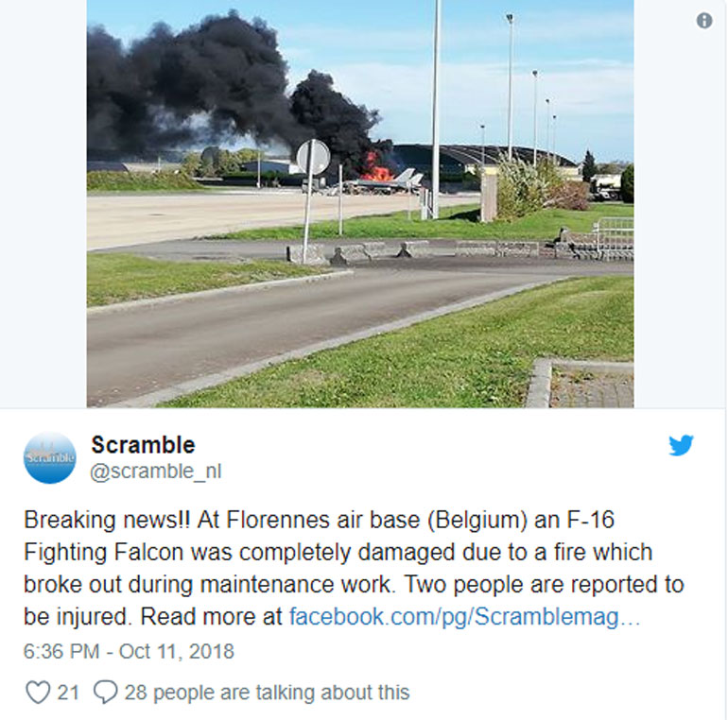Click the Scramble display name
This screenshot has height=720, width=728.
point(143,445)
